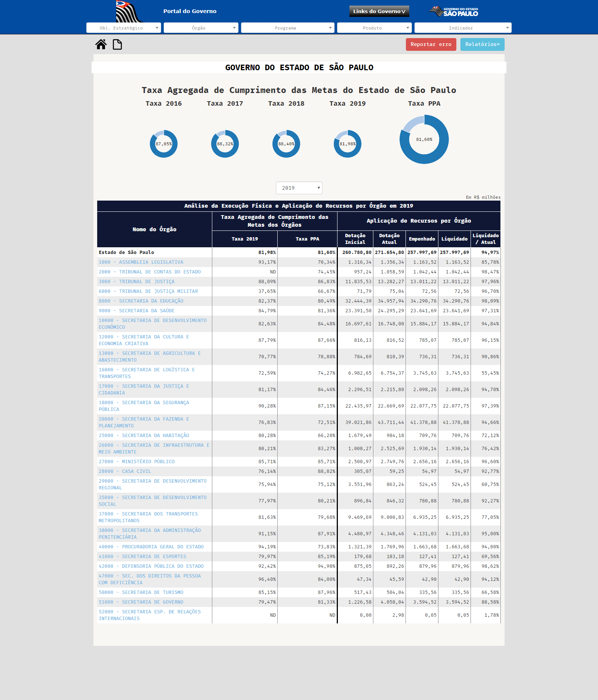The height and width of the screenshot is (700, 598).
Task: Click the Home house icon
Action: click(x=101, y=44)
